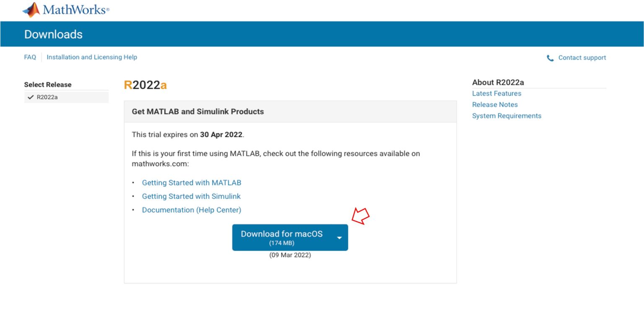Open the Download for macOS dropdown arrow

(339, 237)
